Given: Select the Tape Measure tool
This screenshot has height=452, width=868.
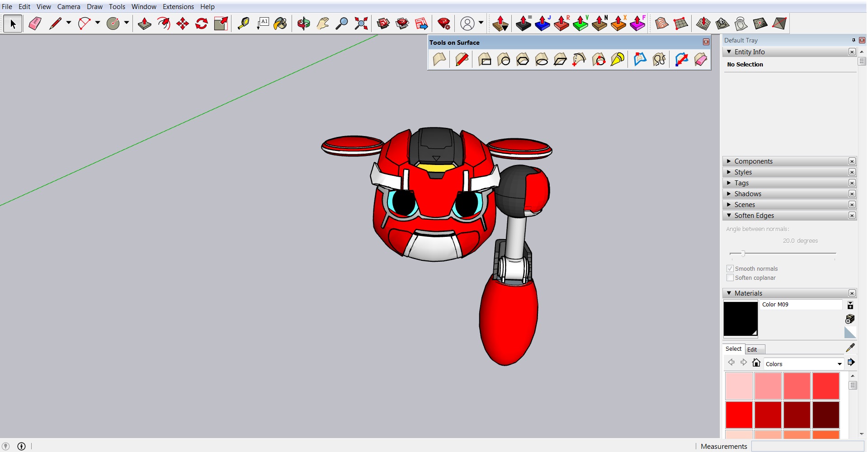Looking at the screenshot, I should click(x=243, y=24).
